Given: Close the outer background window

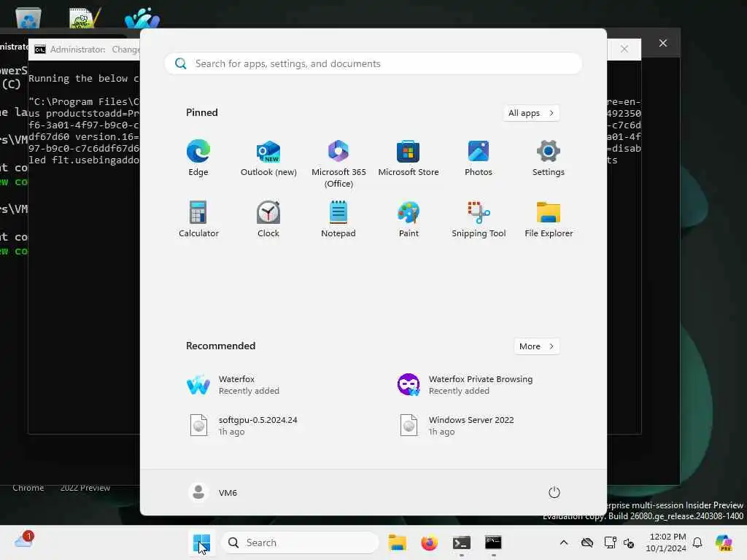Looking at the screenshot, I should click(662, 43).
